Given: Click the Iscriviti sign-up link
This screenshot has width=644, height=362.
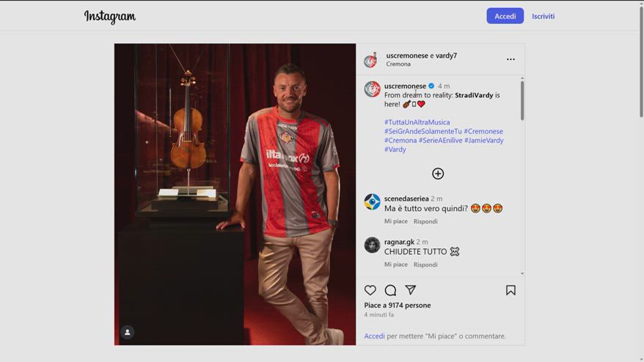Looking at the screenshot, I should tap(543, 16).
